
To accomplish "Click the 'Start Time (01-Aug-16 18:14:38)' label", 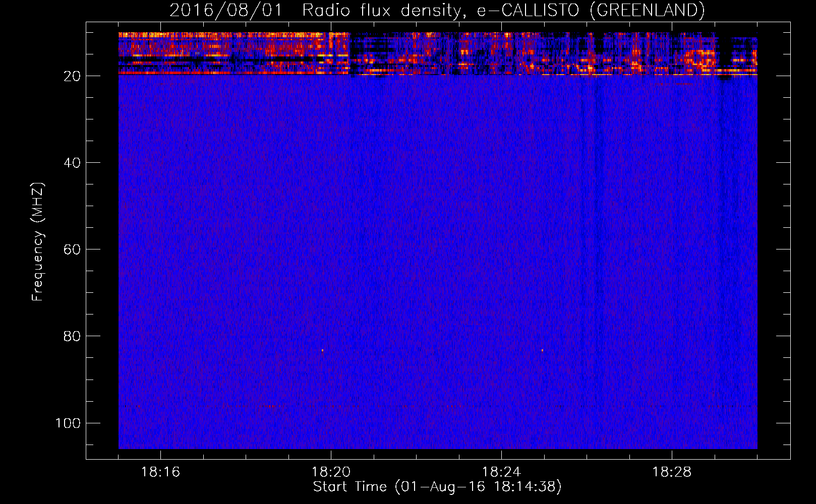I will (x=437, y=487).
